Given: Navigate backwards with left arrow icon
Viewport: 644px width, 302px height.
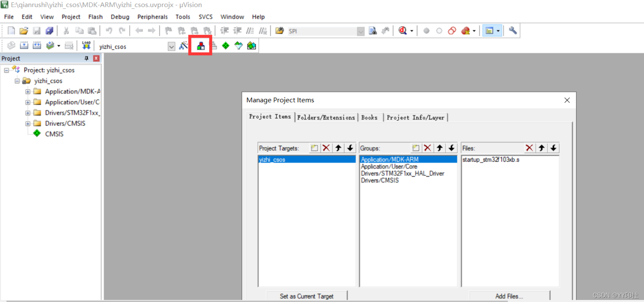Looking at the screenshot, I should [x=139, y=31].
